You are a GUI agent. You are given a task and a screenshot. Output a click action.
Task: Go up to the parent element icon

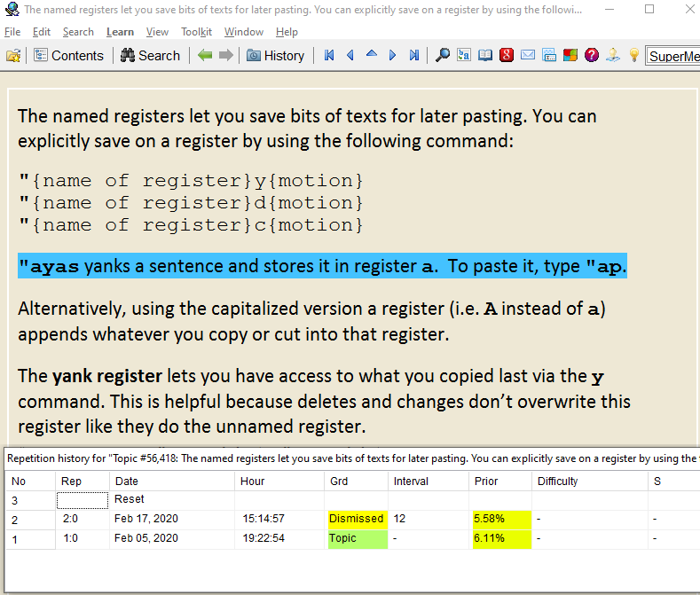[372, 55]
